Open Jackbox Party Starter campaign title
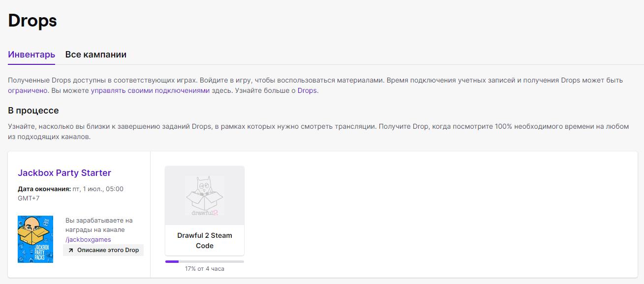This screenshot has height=284, width=644. pos(64,173)
